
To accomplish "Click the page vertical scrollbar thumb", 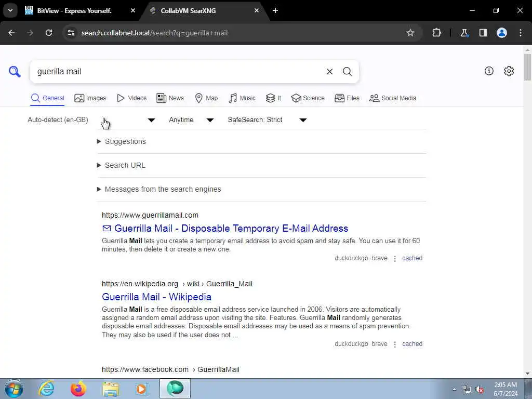I will click(527, 67).
